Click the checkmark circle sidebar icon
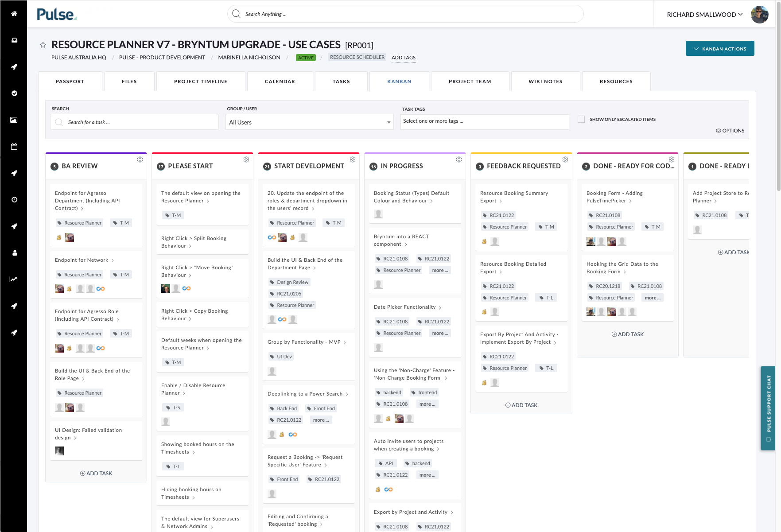 14,93
